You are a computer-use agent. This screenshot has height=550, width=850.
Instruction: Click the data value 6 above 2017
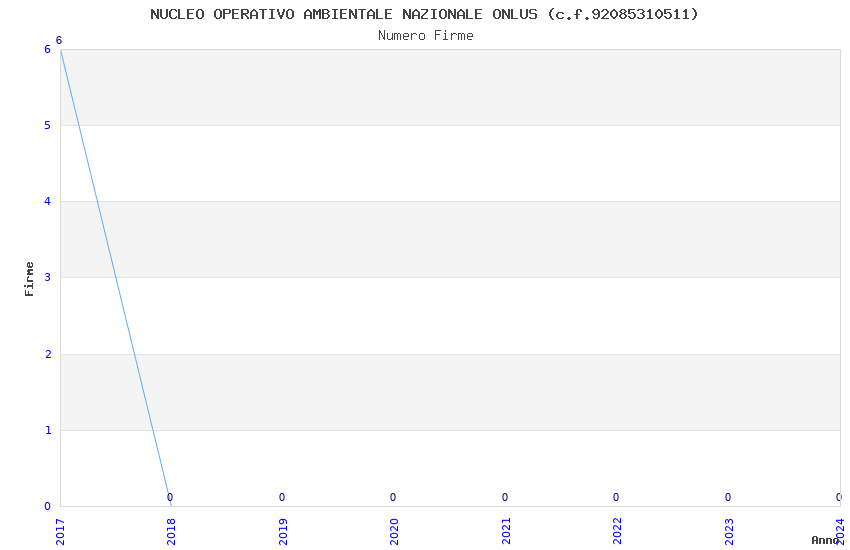pos(59,41)
